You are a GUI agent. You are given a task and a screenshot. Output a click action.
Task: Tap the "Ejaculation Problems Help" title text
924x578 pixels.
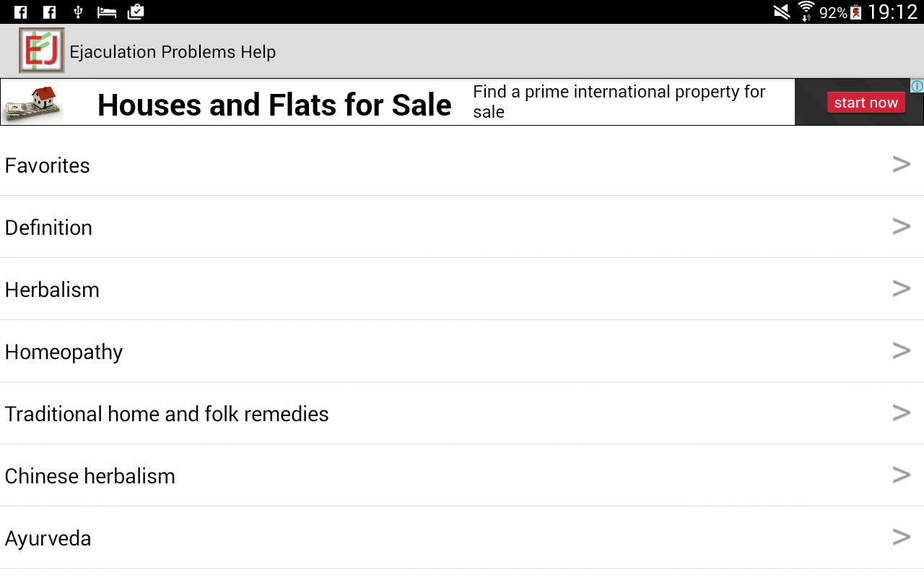click(x=173, y=52)
